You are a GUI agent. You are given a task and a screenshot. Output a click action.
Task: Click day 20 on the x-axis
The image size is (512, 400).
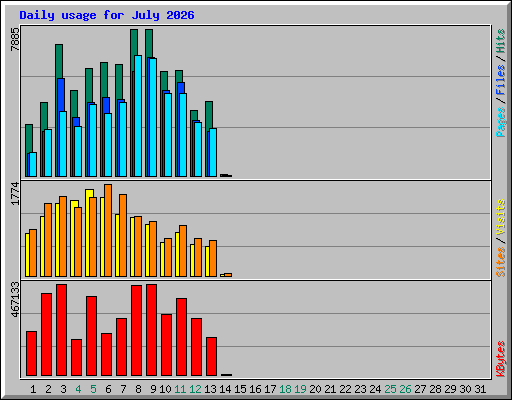tap(315, 389)
